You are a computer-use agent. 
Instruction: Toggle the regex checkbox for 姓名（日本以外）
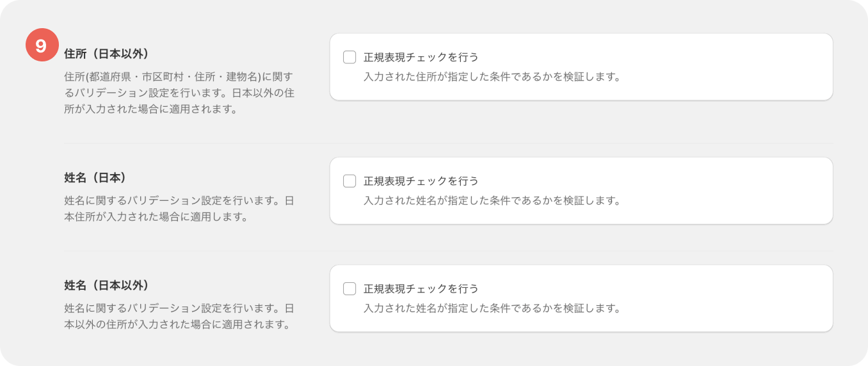pos(350,289)
